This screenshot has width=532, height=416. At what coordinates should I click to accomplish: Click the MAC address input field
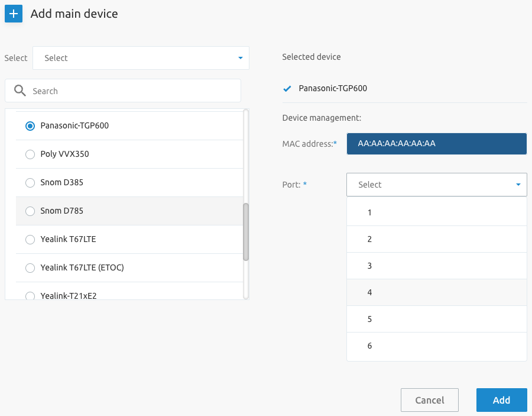(x=436, y=143)
